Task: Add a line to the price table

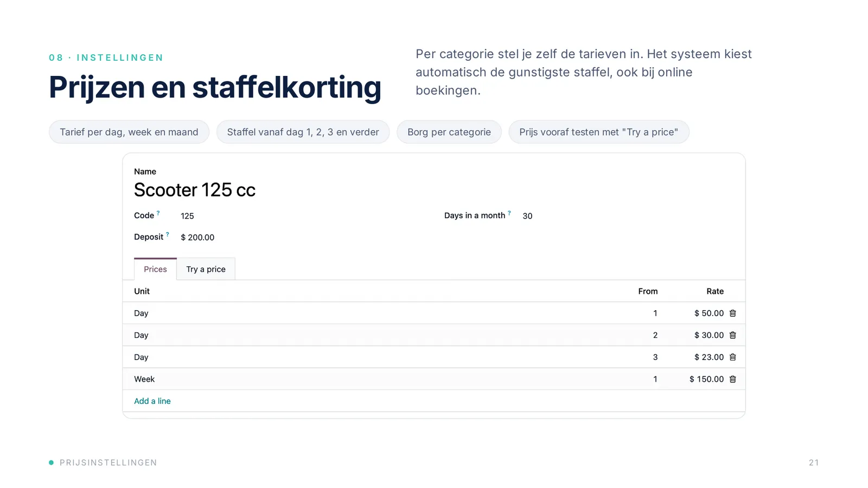Action: click(152, 401)
